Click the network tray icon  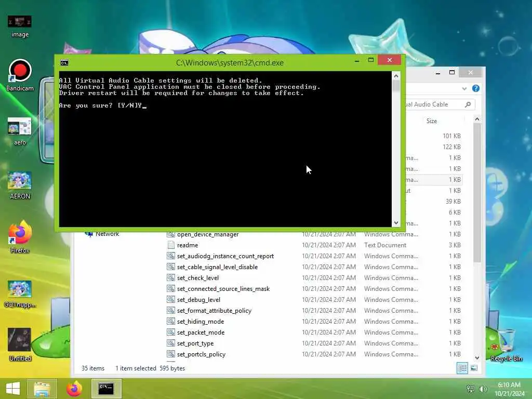(470, 389)
